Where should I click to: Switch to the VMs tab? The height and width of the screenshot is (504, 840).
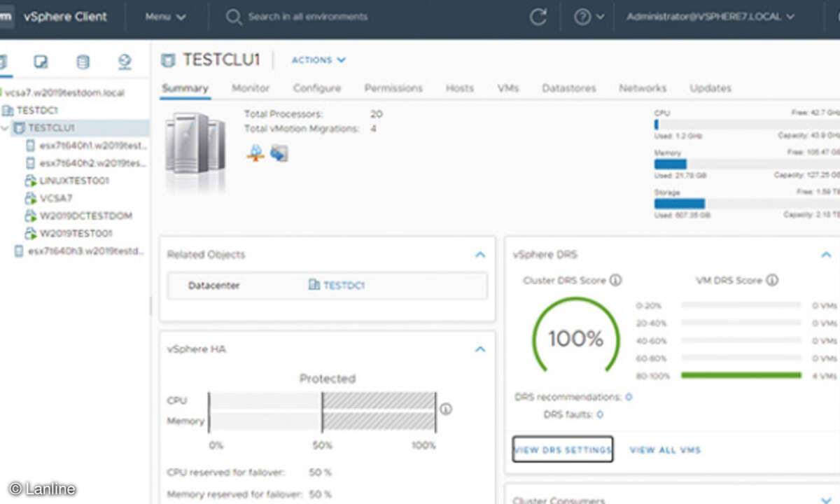[x=508, y=88]
